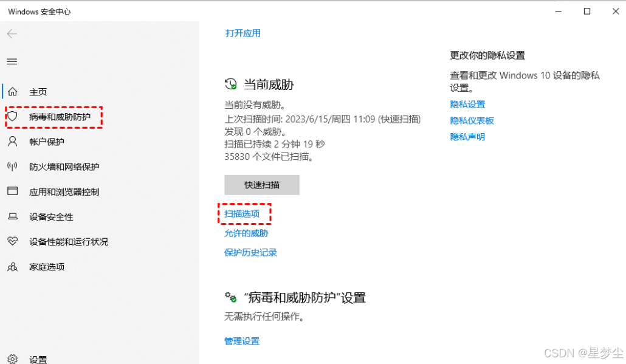
Task: Click the Windows 安全中心 window title
Action: click(x=39, y=12)
